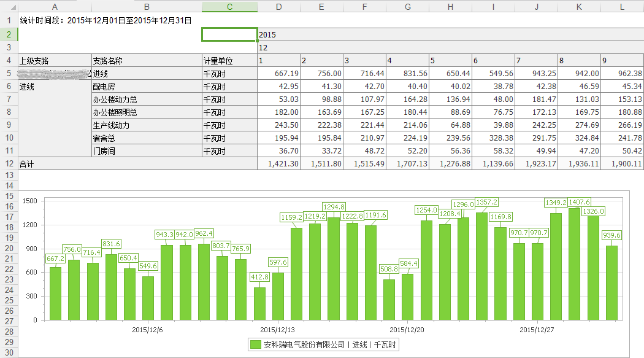Viewport: 644px width, 358px height.
Task: Click row 12 header number
Action: 9,163
